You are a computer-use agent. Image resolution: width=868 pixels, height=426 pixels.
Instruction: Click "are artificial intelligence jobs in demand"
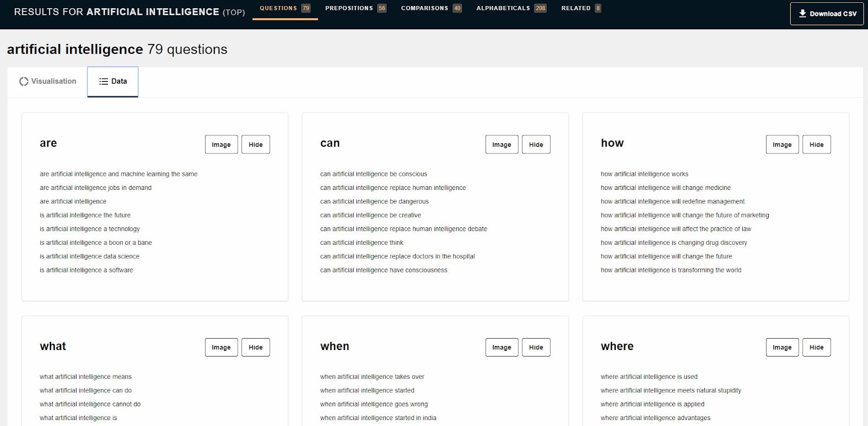(95, 188)
